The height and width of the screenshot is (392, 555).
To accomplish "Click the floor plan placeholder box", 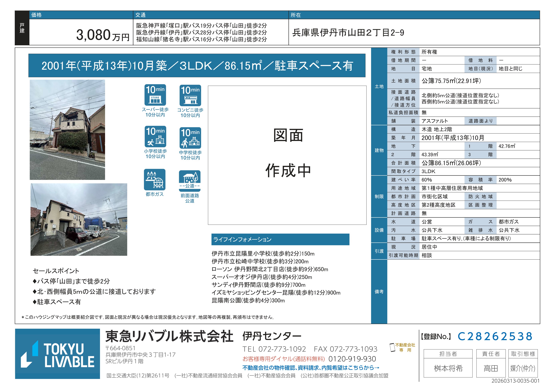I will click(287, 155).
